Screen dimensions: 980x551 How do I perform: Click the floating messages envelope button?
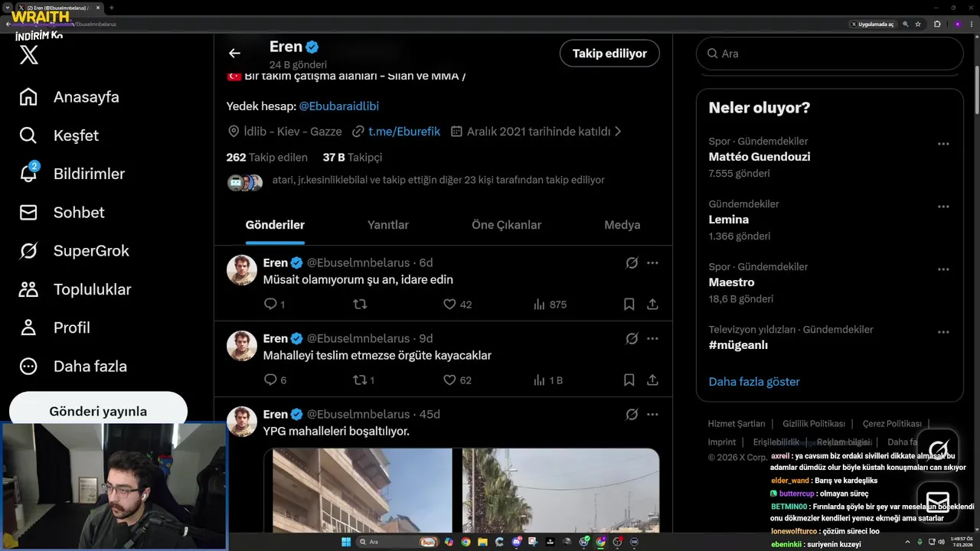(938, 501)
